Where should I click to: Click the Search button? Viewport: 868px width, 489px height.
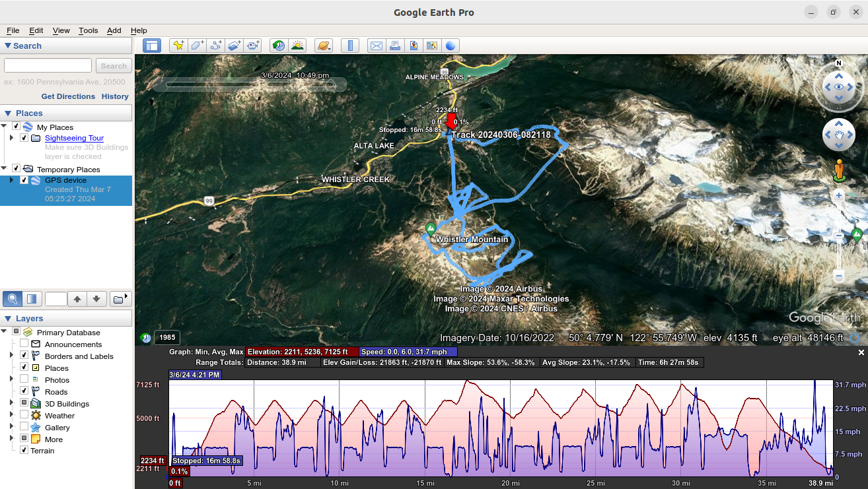click(x=114, y=66)
